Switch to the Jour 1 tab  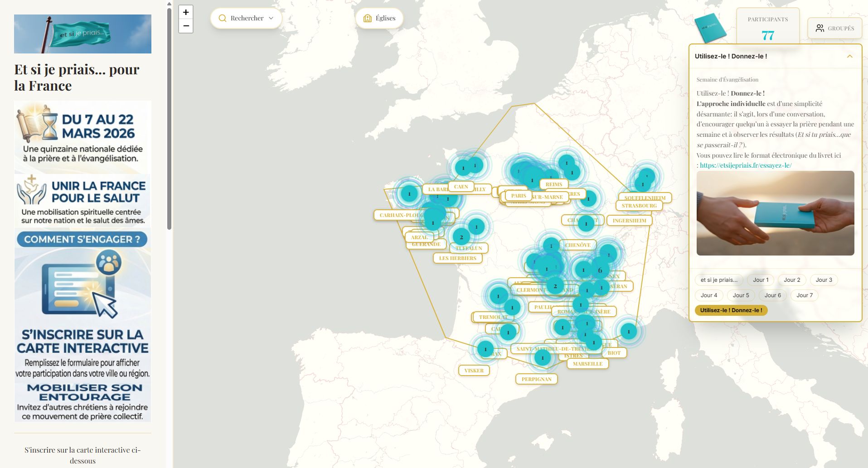(761, 280)
